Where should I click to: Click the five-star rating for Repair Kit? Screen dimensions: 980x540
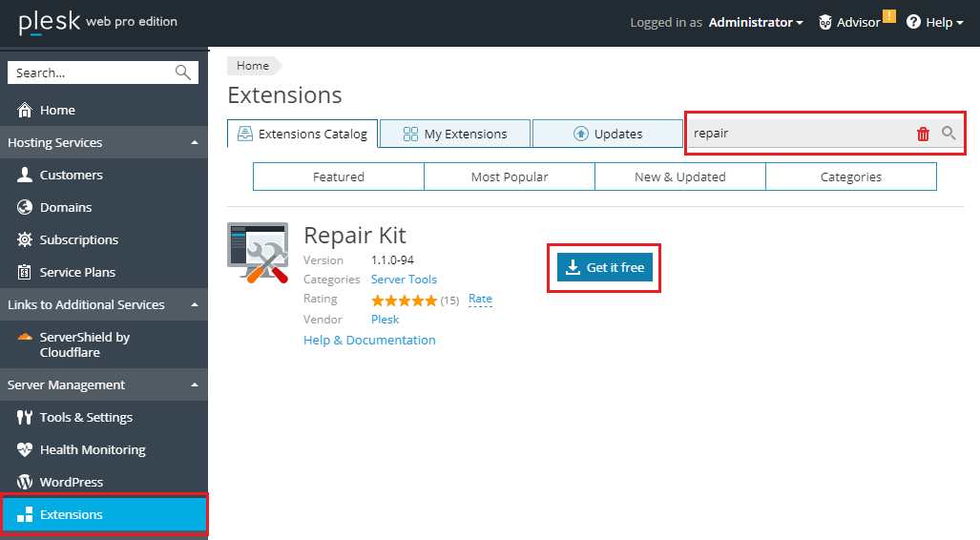[x=404, y=300]
